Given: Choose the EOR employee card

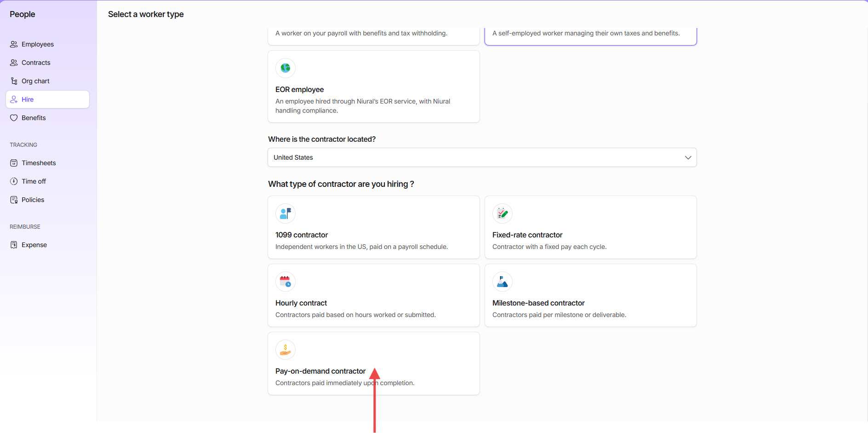Looking at the screenshot, I should tap(374, 87).
